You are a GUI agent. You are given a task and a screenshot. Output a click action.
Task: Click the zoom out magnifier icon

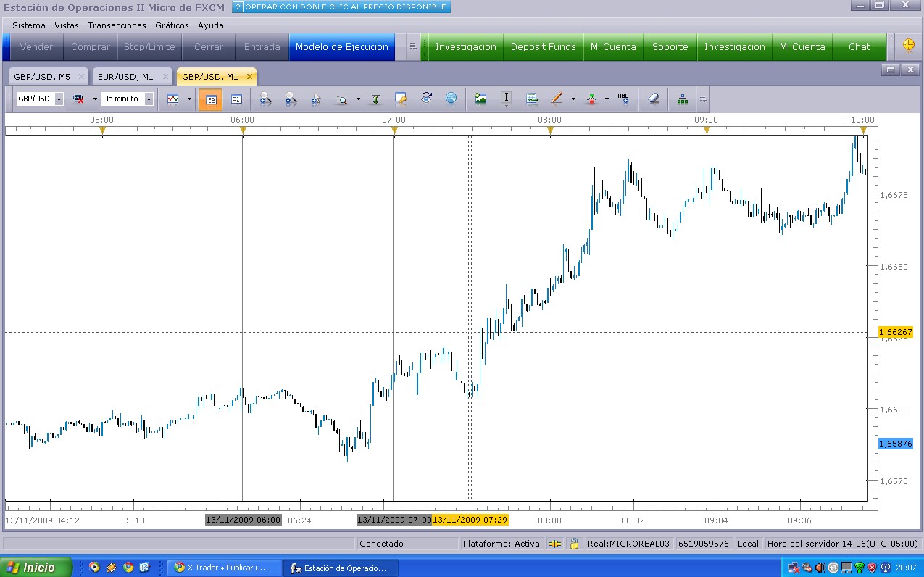[x=290, y=99]
